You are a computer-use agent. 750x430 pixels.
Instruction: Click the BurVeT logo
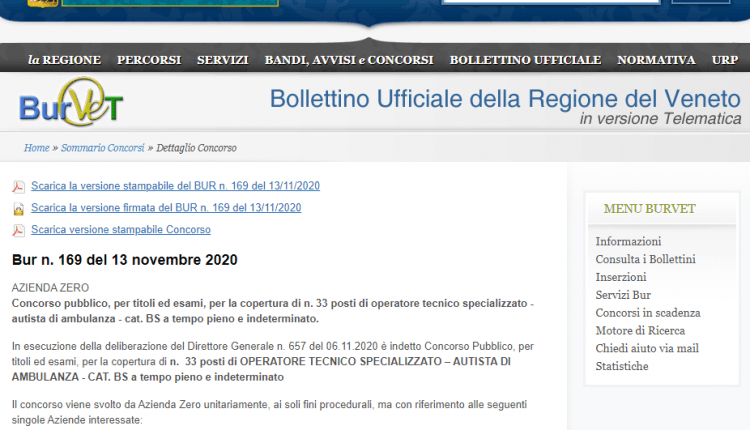(x=71, y=102)
